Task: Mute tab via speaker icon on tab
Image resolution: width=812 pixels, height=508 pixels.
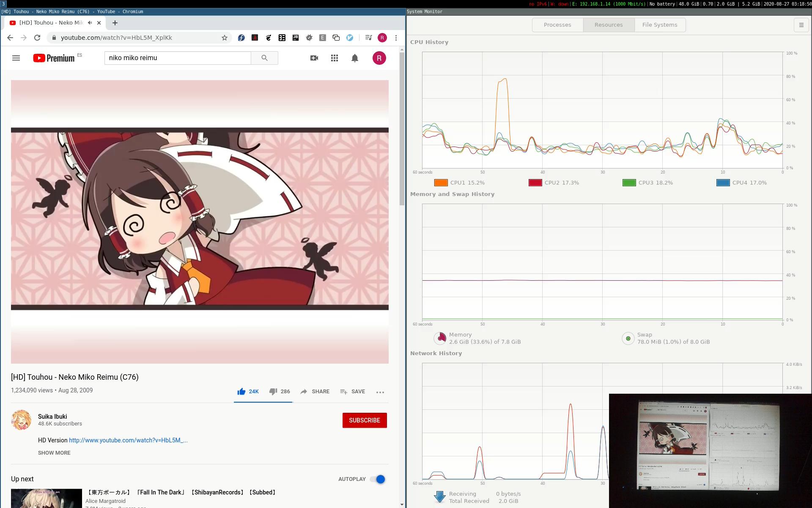Action: [x=90, y=23]
